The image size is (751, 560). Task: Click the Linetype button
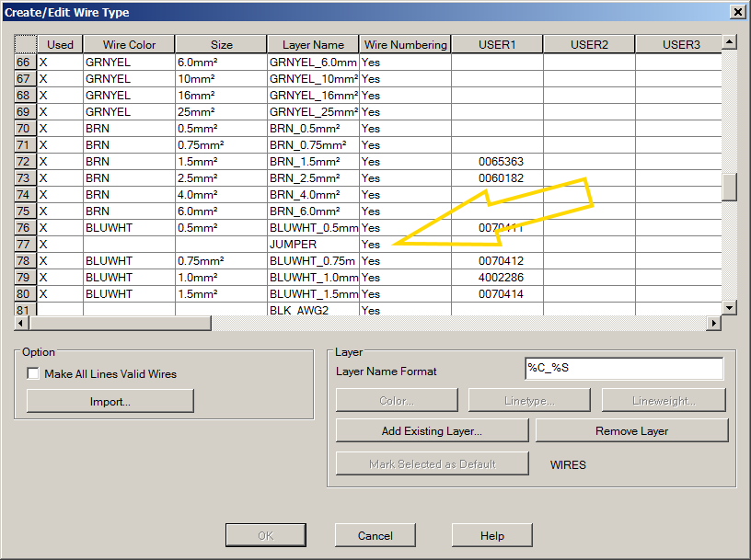click(529, 399)
